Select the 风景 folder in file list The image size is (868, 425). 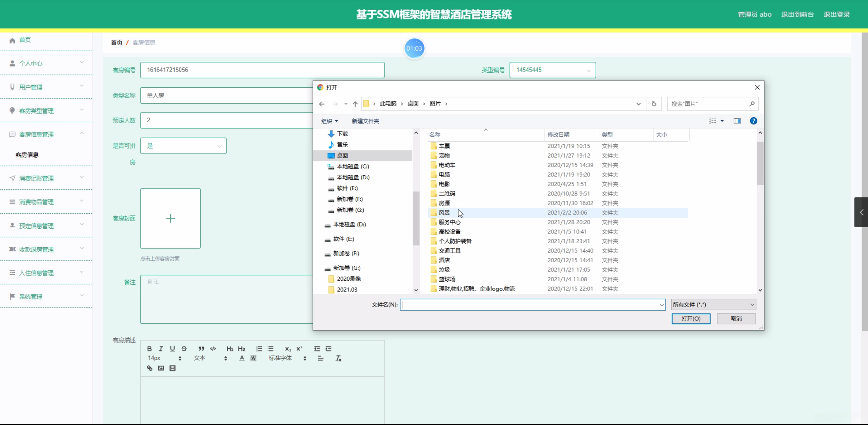click(444, 213)
